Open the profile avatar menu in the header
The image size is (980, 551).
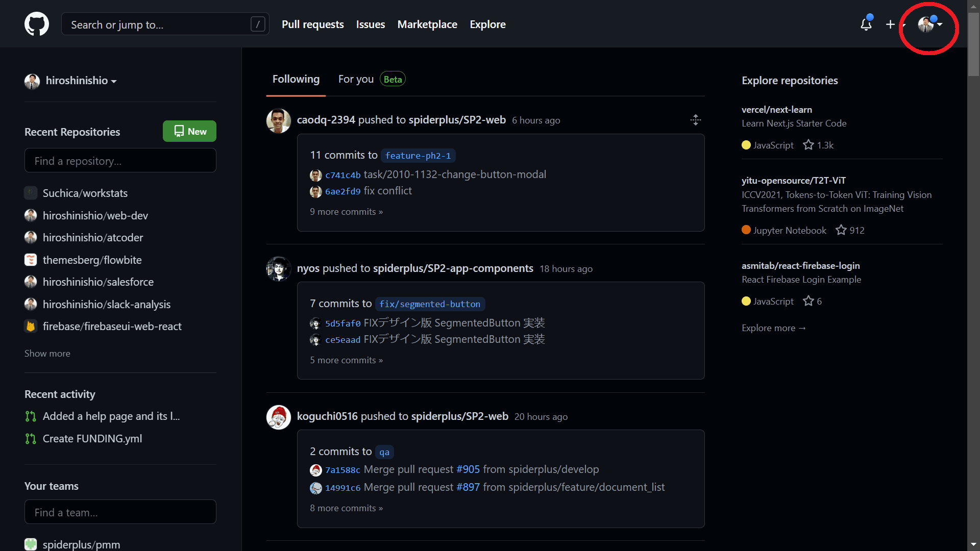929,24
